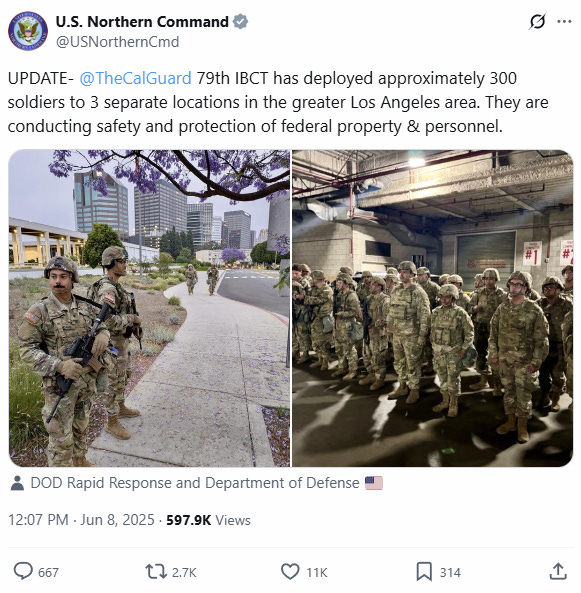
Task: Open the right photo of soldiers in garage
Action: pos(433,308)
